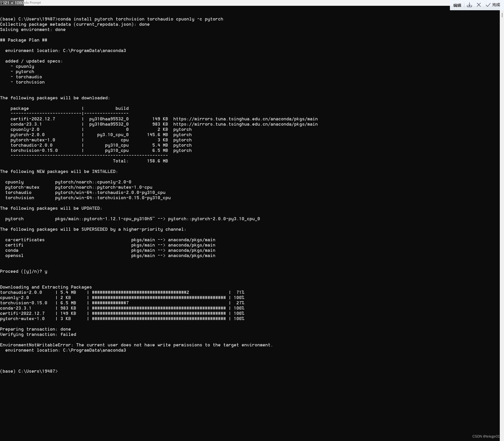Click 'pytorch/win-64::torchaudio-2.0.0-py310_cpu' entry
This screenshot has width=504, height=441.
(x=110, y=192)
